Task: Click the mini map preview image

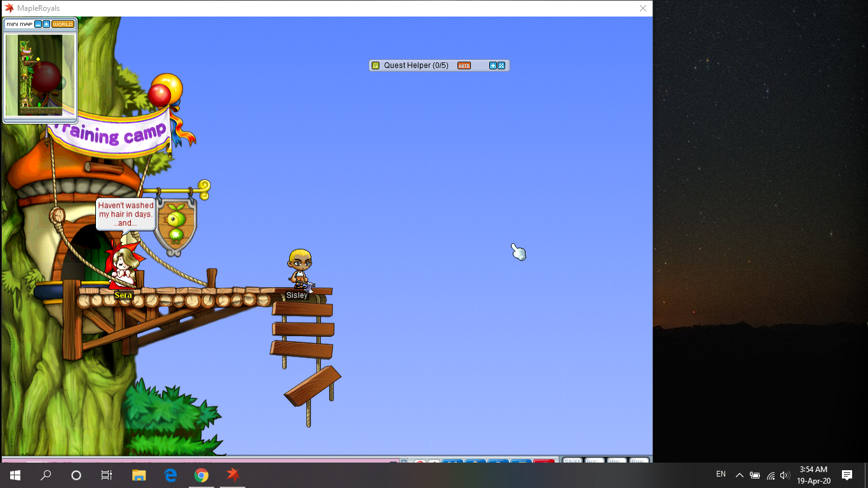Action: point(39,75)
